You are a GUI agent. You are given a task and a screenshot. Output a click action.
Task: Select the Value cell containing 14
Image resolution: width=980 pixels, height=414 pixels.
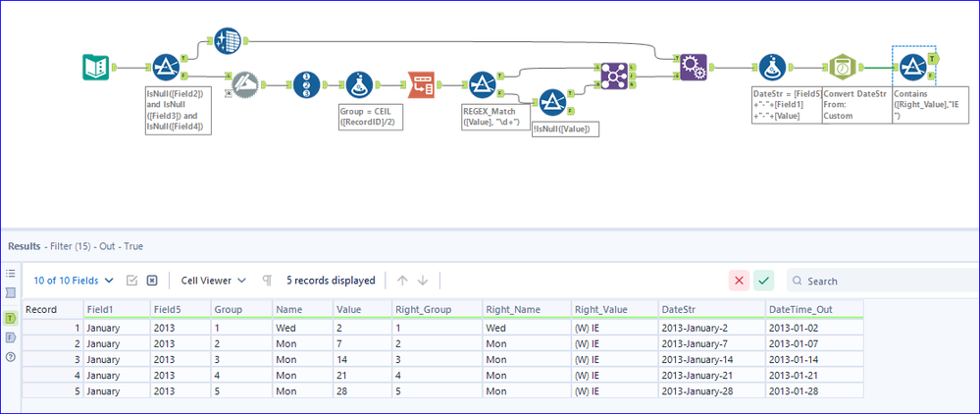[362, 359]
